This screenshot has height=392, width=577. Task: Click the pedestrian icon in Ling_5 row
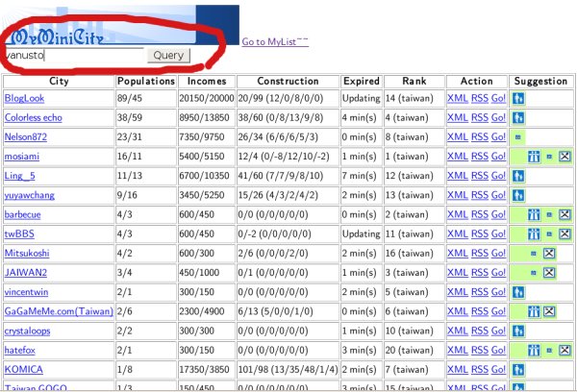pyautogui.click(x=518, y=176)
